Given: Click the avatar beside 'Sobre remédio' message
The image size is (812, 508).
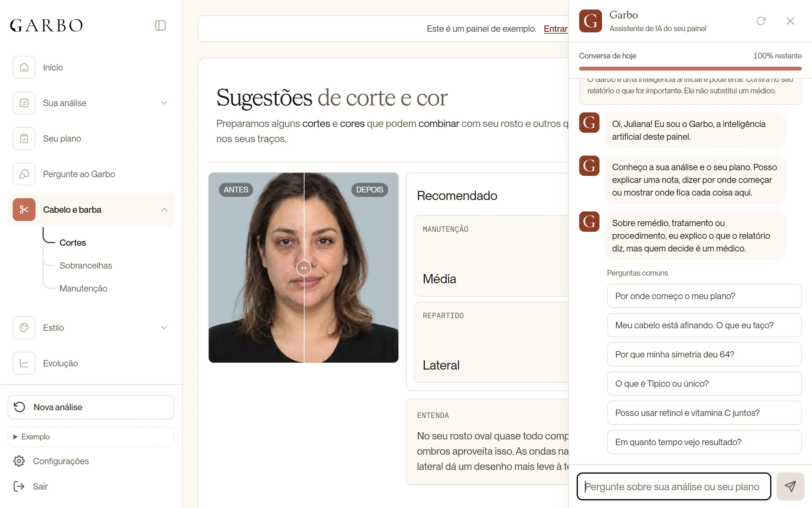Looking at the screenshot, I should tap(589, 221).
